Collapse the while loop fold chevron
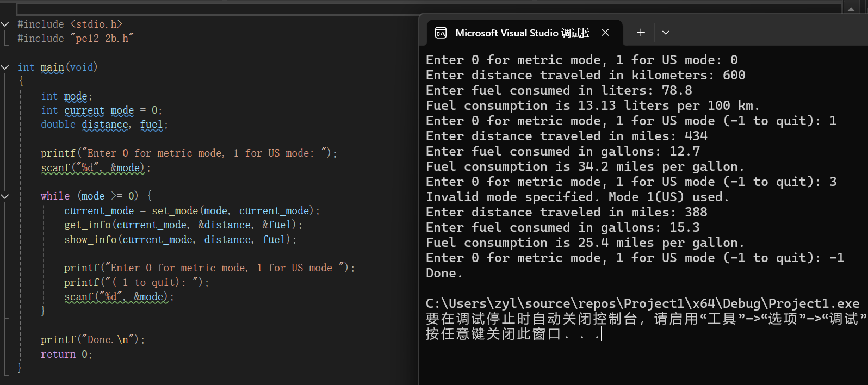The width and height of the screenshot is (868, 385). tap(5, 196)
